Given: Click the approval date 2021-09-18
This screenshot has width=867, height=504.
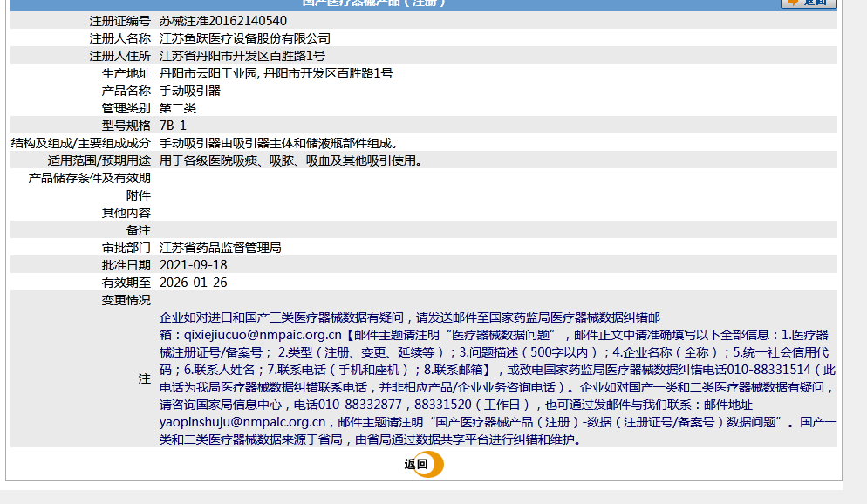Looking at the screenshot, I should click(x=193, y=265).
